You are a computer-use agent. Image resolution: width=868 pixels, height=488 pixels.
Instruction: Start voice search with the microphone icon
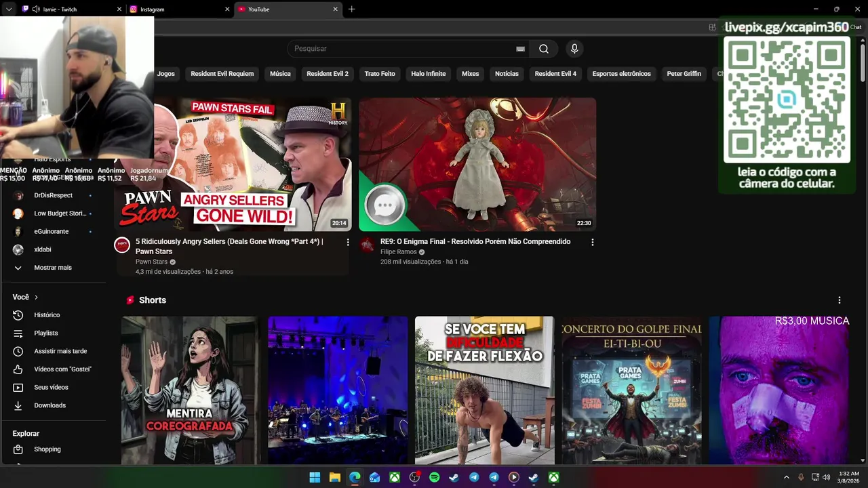(x=574, y=49)
